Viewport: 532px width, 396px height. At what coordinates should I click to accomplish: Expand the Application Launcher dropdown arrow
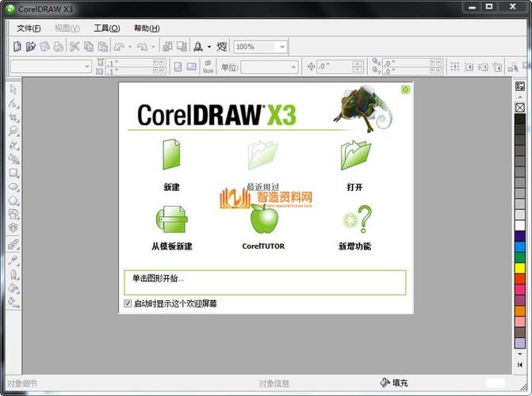pos(209,47)
